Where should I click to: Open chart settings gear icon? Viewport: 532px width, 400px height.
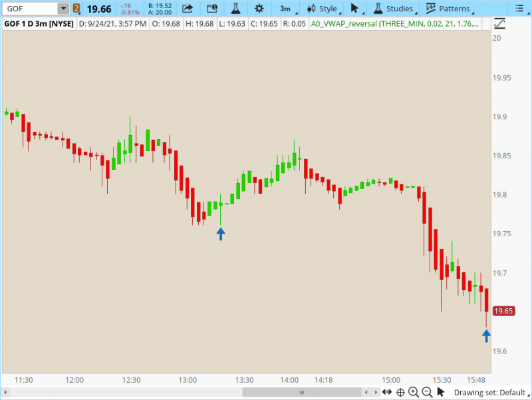(x=259, y=9)
